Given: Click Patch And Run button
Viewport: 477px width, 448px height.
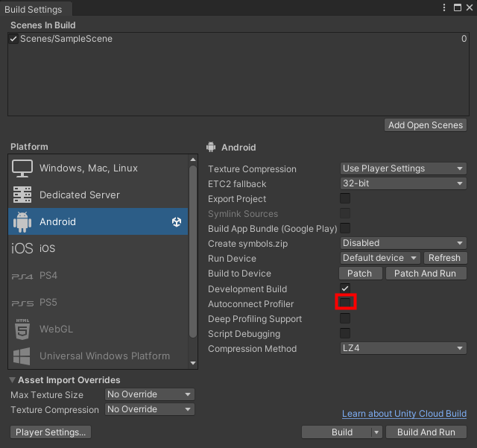Looking at the screenshot, I should tap(426, 274).
